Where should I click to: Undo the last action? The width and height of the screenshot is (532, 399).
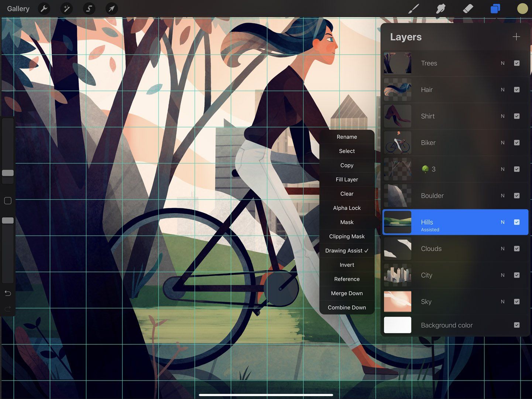[7, 293]
